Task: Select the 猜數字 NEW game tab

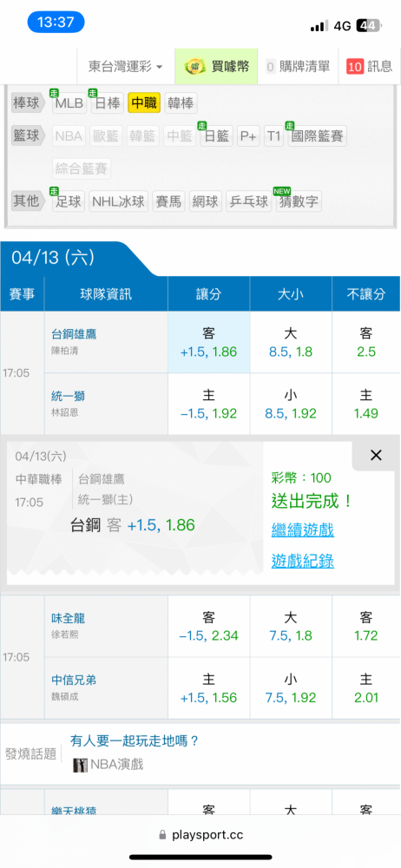Action: (299, 201)
